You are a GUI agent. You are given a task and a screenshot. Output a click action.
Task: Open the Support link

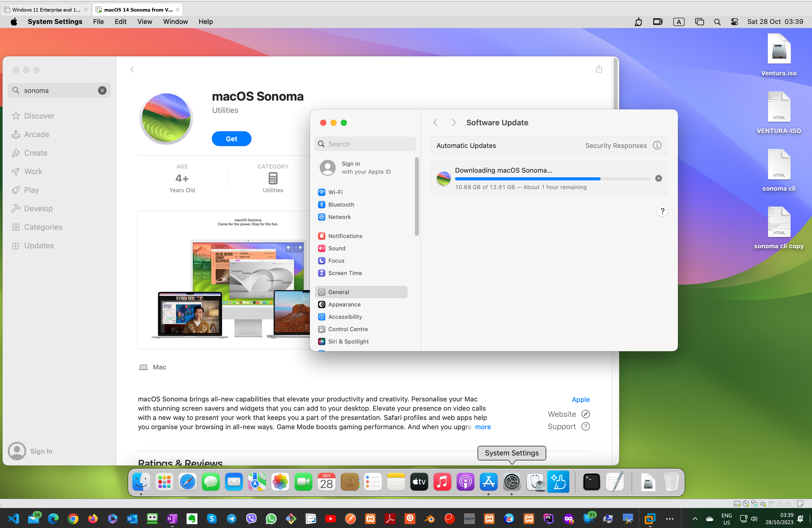pyautogui.click(x=568, y=426)
